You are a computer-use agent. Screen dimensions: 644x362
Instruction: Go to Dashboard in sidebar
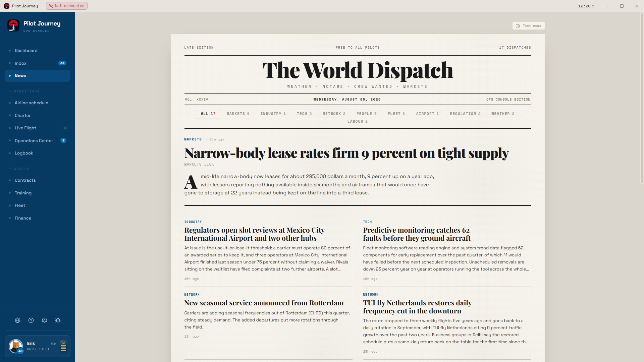click(x=38, y=51)
